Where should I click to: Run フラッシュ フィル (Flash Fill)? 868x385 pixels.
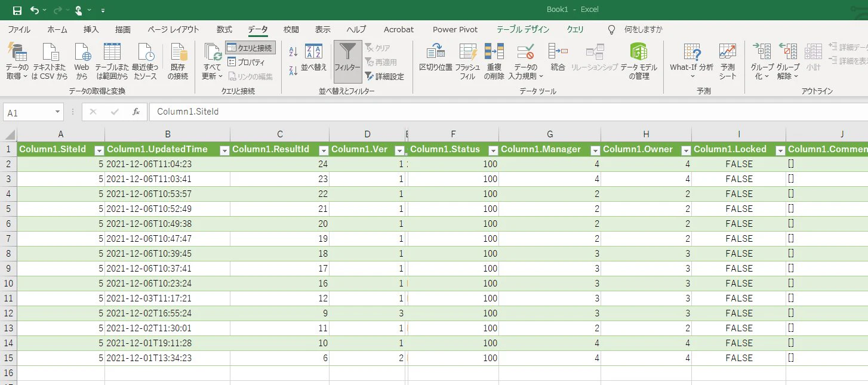point(468,61)
